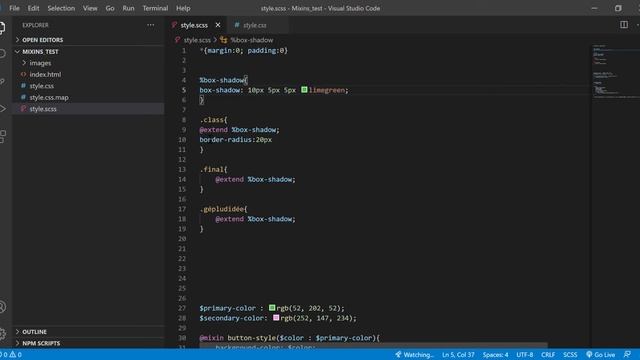Open the Extensions activity bar icon
Viewport: 640px width, 360px height.
click(x=2, y=136)
